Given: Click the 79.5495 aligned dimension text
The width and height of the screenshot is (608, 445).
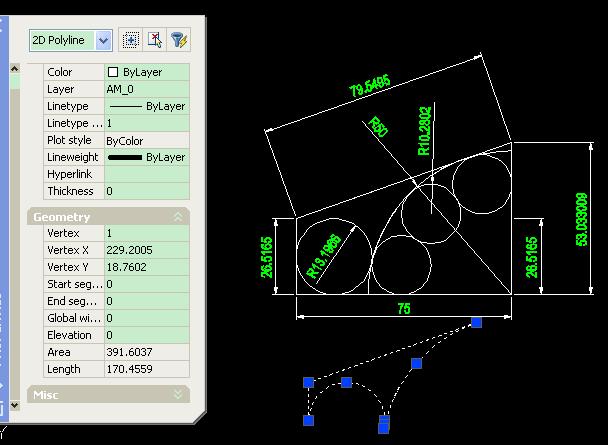Looking at the screenshot, I should point(370,86).
